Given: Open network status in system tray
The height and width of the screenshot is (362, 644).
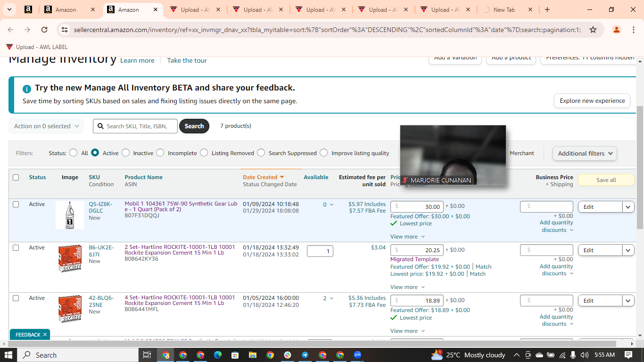Looking at the screenshot, I should 562,355.
